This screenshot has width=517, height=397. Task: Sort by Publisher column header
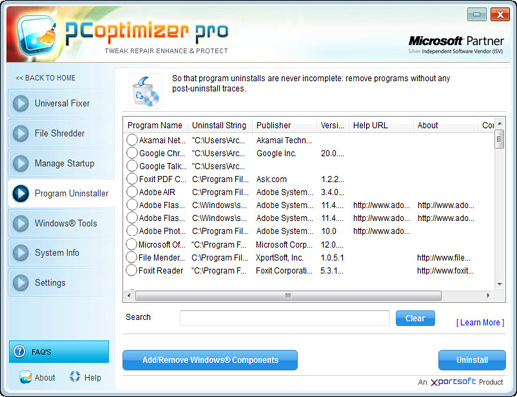click(284, 125)
